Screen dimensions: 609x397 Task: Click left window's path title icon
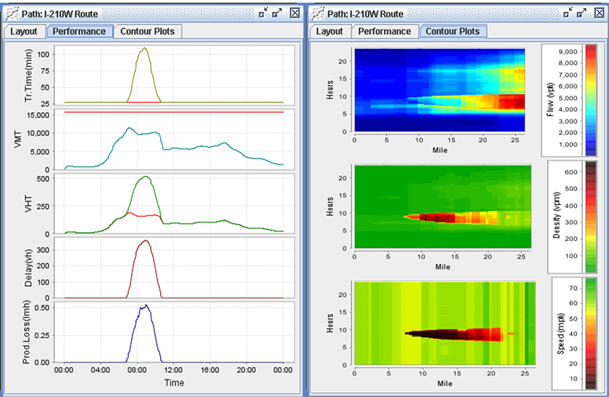tap(12, 14)
